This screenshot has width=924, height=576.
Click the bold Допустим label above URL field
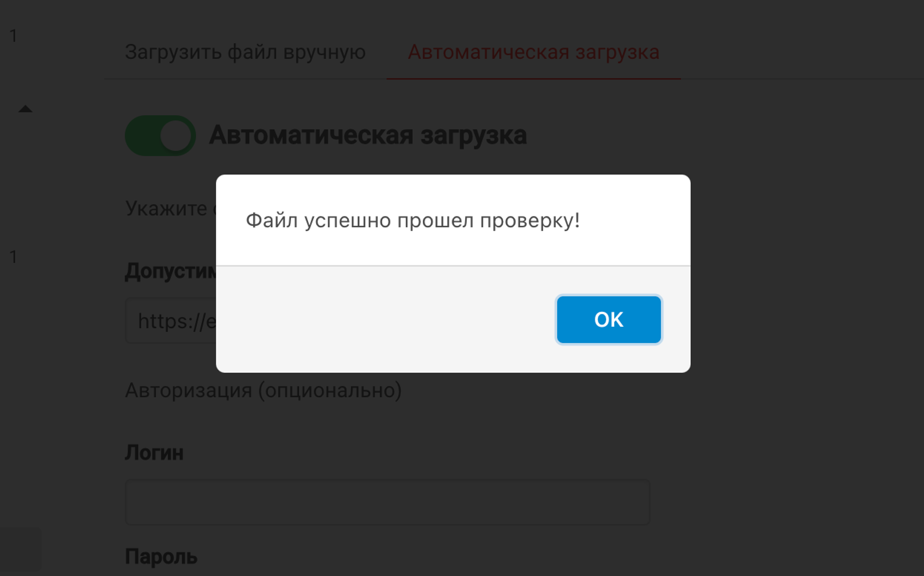170,271
